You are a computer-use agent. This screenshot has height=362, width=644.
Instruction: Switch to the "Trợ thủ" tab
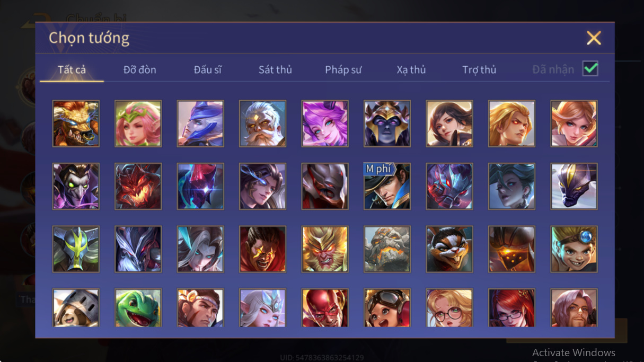point(479,69)
